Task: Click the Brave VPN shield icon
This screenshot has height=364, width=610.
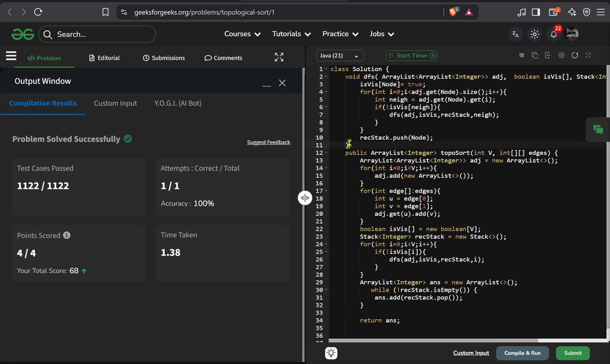Action: pos(586,12)
